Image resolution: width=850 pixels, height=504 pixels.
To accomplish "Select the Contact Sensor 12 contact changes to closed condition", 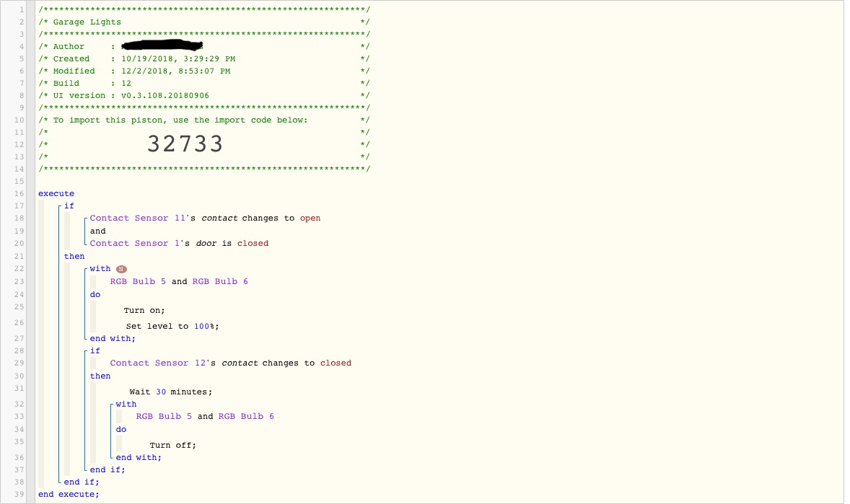I will pyautogui.click(x=230, y=363).
